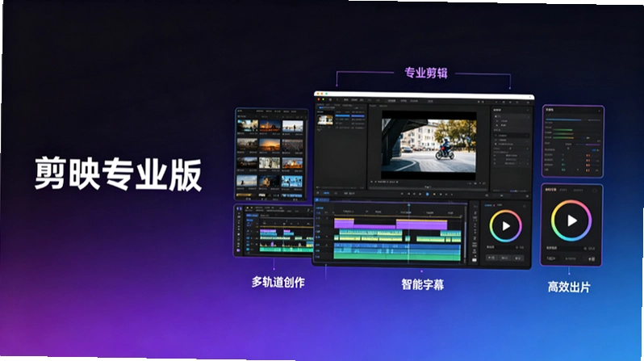Screen dimensions: 644x361
Task: Click the play icon in the main window's color ring
Action: coord(506,226)
